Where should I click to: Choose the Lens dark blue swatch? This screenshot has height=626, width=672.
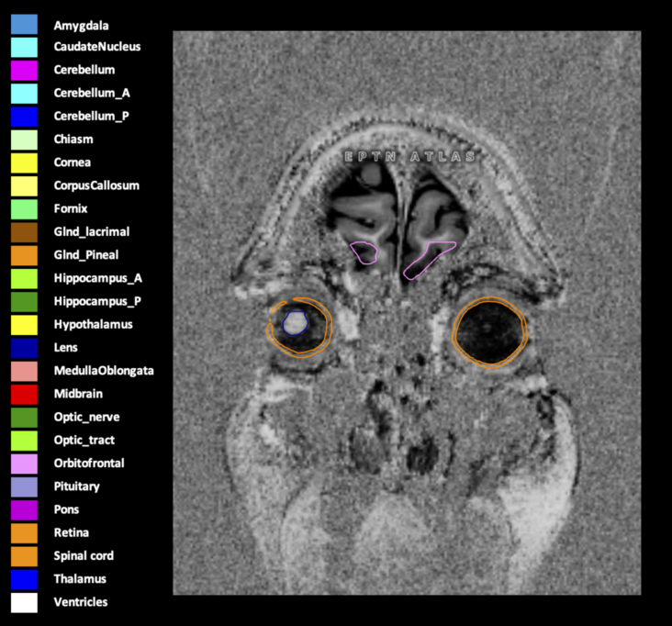24,348
